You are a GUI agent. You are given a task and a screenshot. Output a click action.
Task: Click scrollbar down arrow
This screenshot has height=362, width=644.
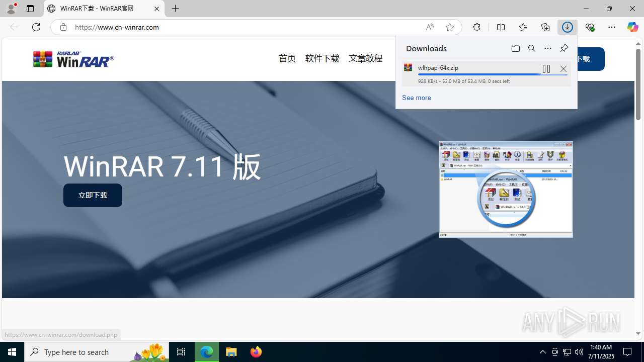point(638,334)
